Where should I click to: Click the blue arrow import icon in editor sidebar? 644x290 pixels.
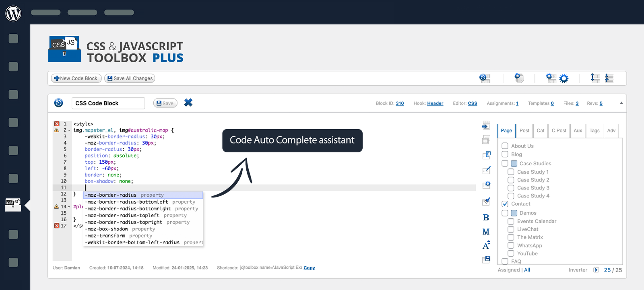486,125
